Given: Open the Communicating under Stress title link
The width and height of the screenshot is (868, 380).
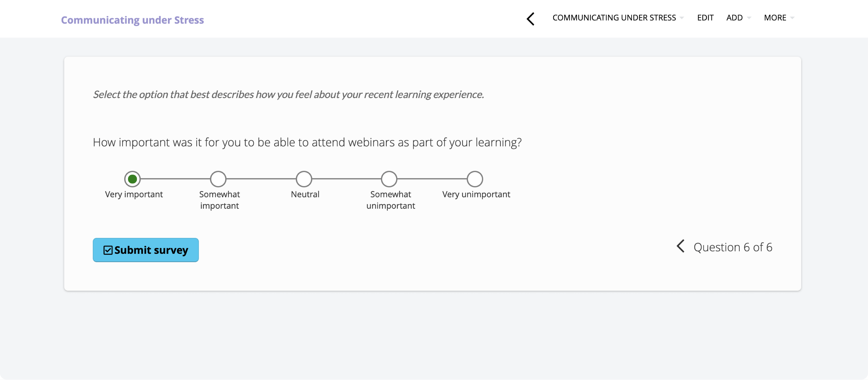Looking at the screenshot, I should click(x=132, y=20).
